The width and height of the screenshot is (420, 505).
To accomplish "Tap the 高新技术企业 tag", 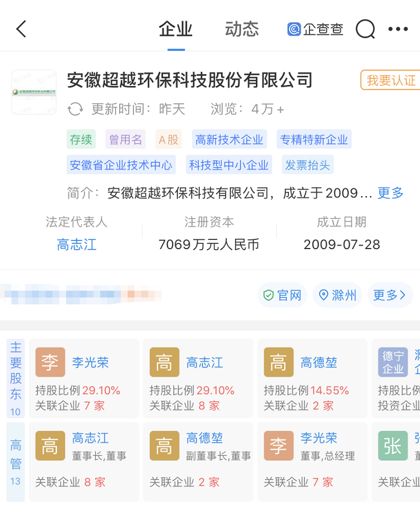I will click(x=229, y=139).
